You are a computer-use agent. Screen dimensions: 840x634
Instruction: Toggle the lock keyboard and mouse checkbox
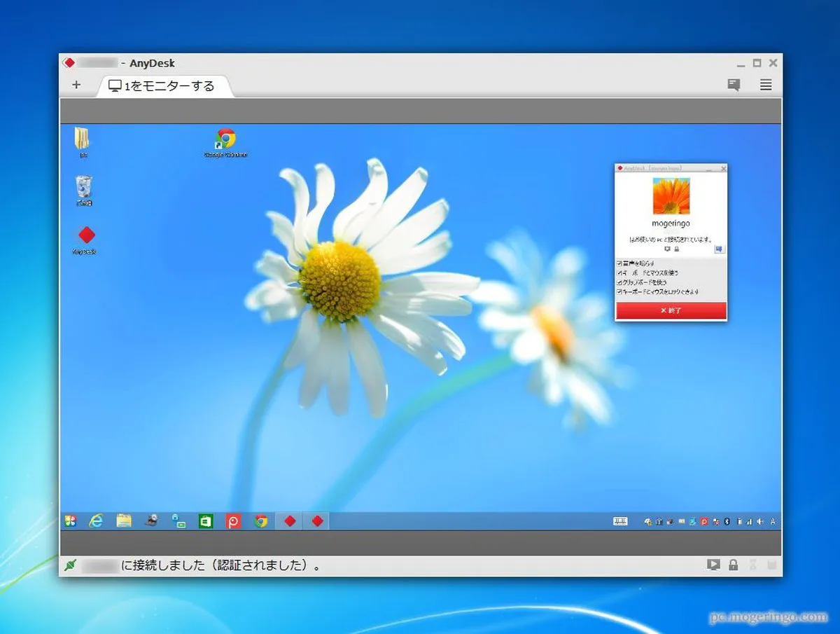tap(619, 291)
